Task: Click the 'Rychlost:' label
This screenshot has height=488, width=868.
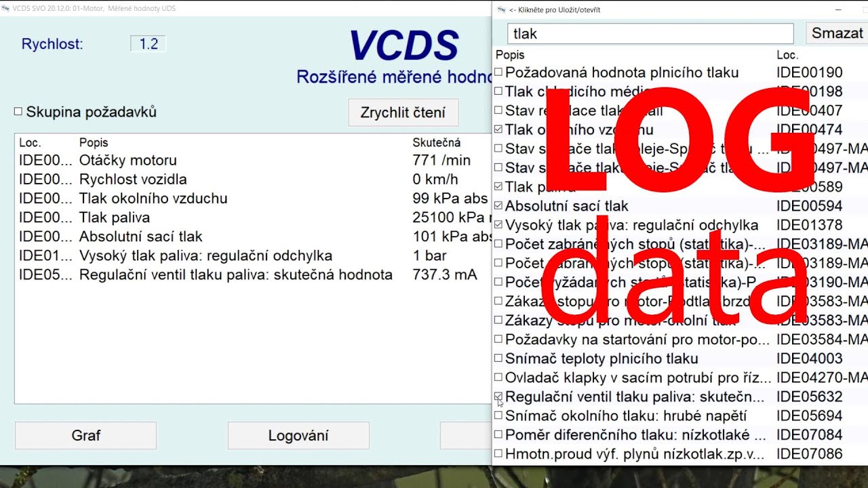Action: 52,44
